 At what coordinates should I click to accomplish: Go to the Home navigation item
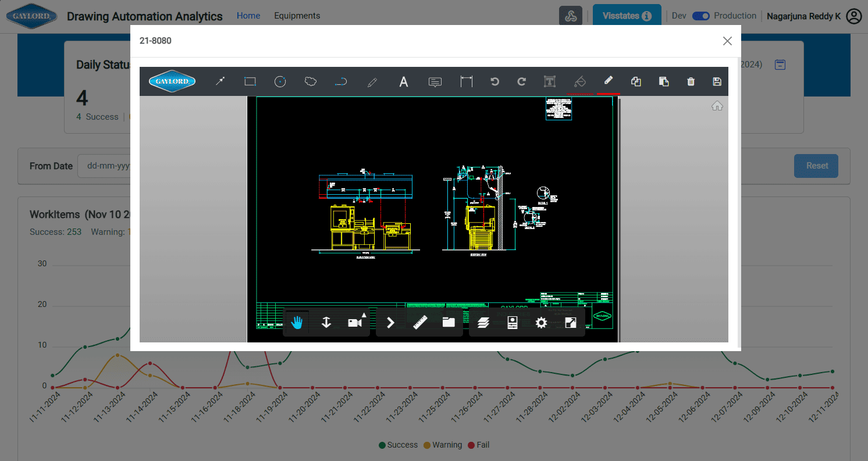248,16
